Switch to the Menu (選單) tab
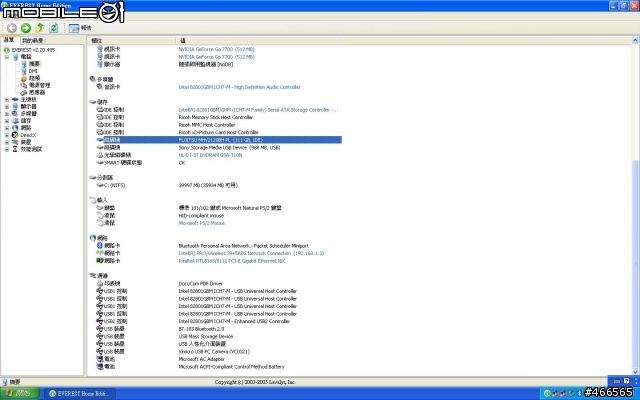This screenshot has height=400, width=640. click(9, 40)
